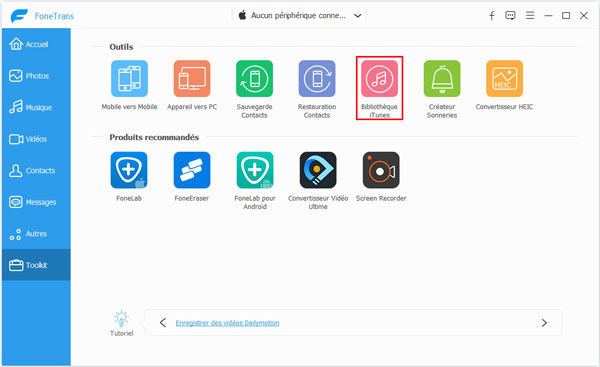Image resolution: width=600 pixels, height=367 pixels.
Task: Open Bibliothèque iTunes tool
Action: click(379, 78)
